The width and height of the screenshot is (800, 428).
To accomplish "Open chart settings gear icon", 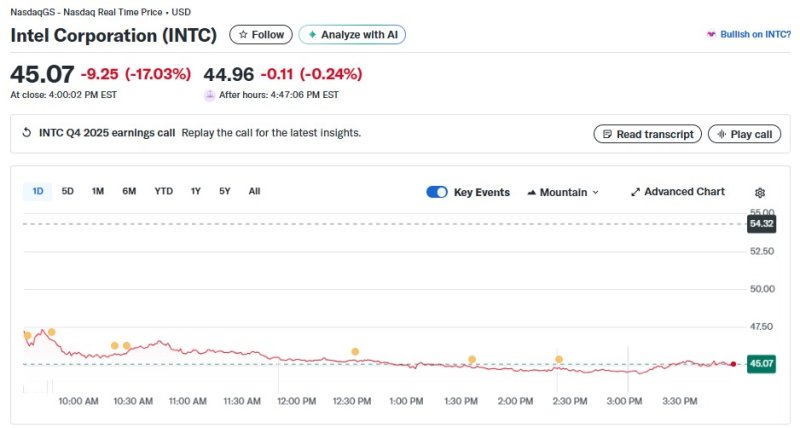I will coord(760,192).
